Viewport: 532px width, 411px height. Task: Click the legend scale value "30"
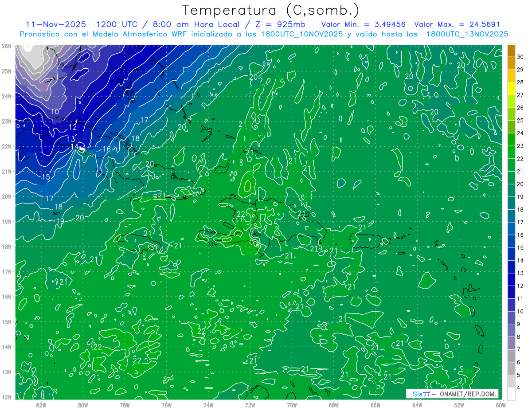(x=520, y=57)
